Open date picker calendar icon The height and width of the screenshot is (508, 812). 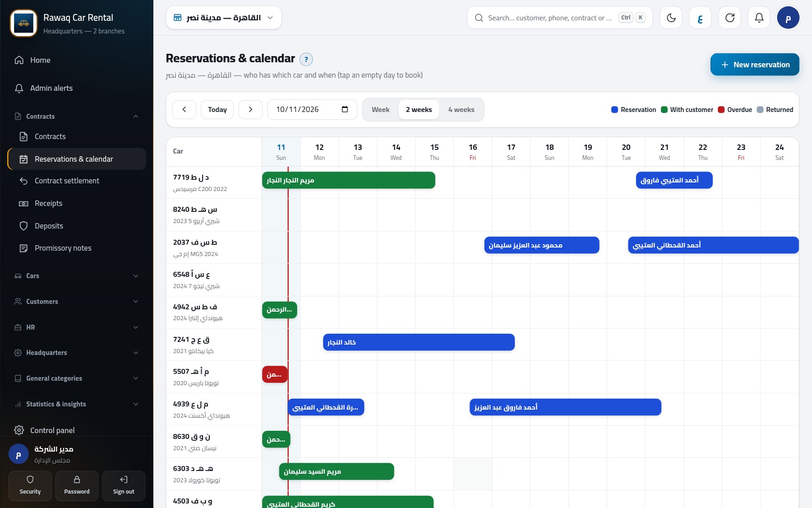pyautogui.click(x=345, y=109)
